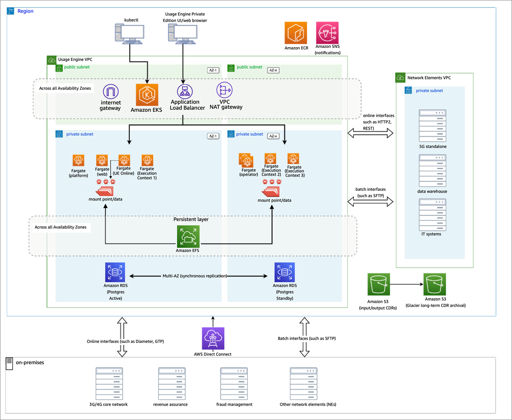
Task: Select the Fargate Execution Context 1 icon
Action: tap(147, 160)
